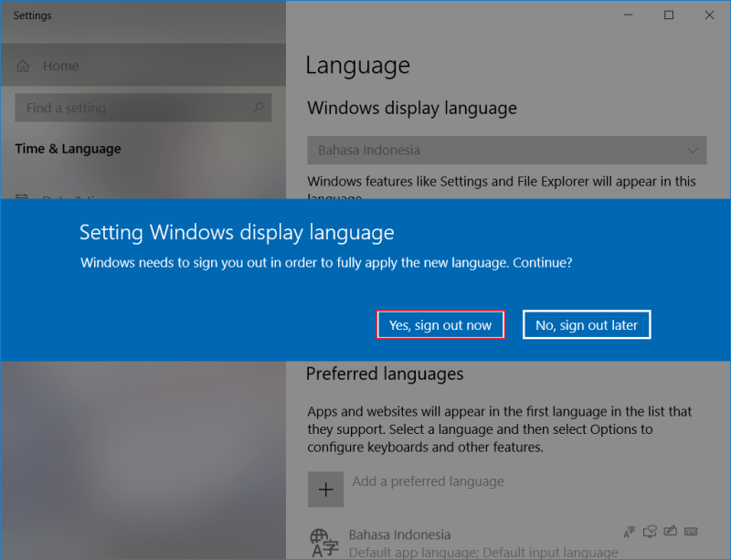Expand the display language chevron arrow
731x560 pixels.
[x=693, y=150]
